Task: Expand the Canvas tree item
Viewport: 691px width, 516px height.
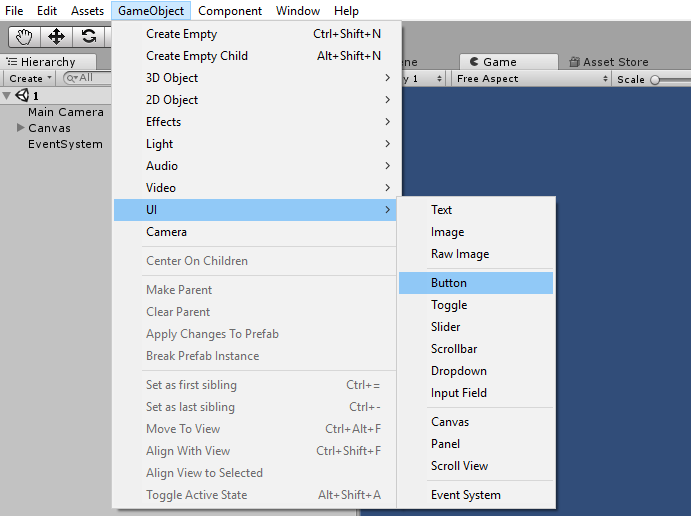Action: click(20, 128)
